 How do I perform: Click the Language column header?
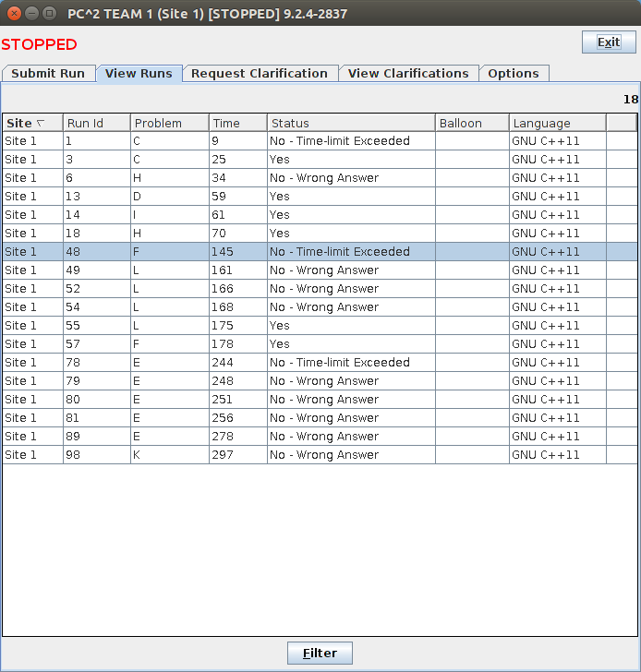click(557, 123)
